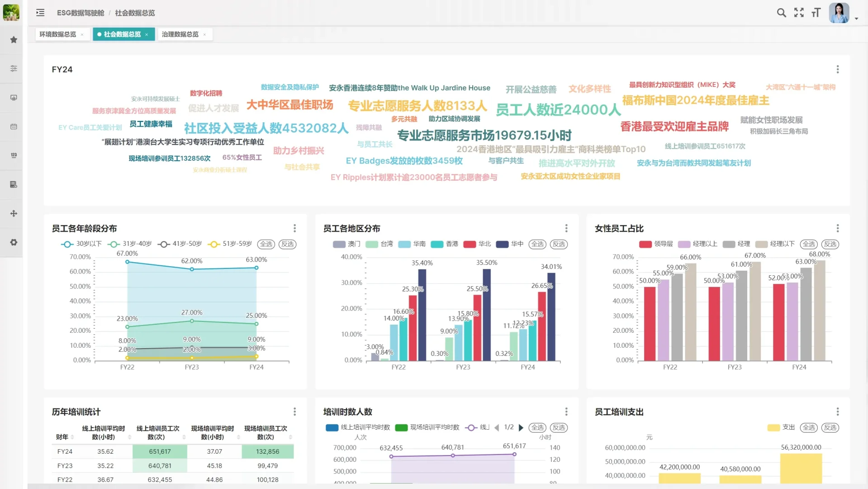The width and height of the screenshot is (868, 489).
Task: Open the search magnifier icon
Action: click(781, 13)
